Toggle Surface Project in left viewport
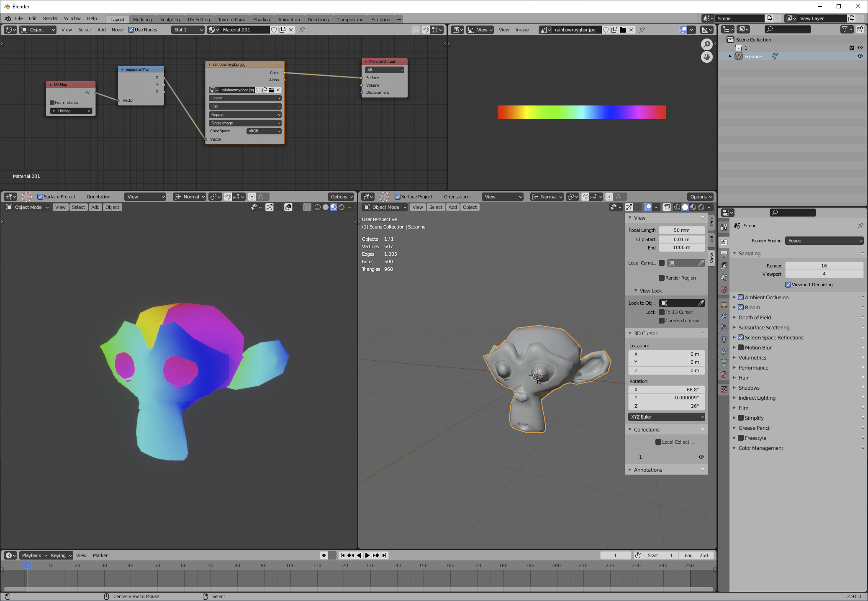This screenshot has width=868, height=601. coord(40,197)
